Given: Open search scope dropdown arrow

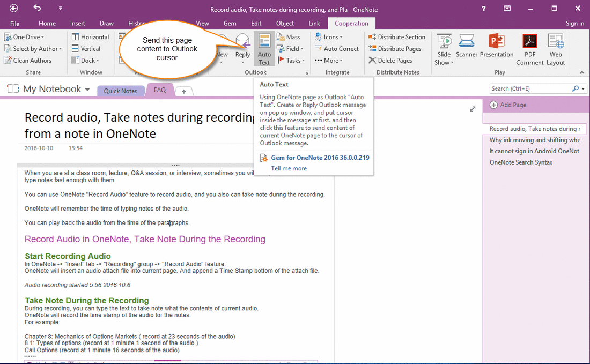Looking at the screenshot, I should (583, 89).
